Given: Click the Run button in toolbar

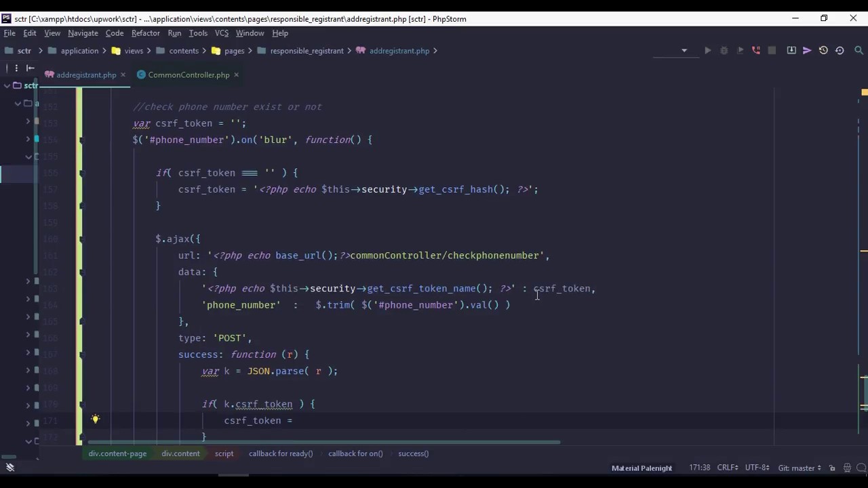Looking at the screenshot, I should (x=707, y=51).
